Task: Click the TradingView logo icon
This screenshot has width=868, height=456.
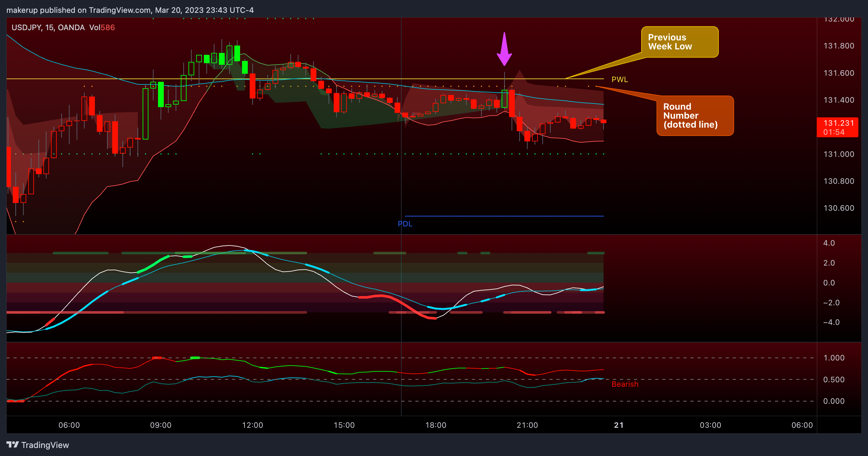Action: [x=13, y=444]
